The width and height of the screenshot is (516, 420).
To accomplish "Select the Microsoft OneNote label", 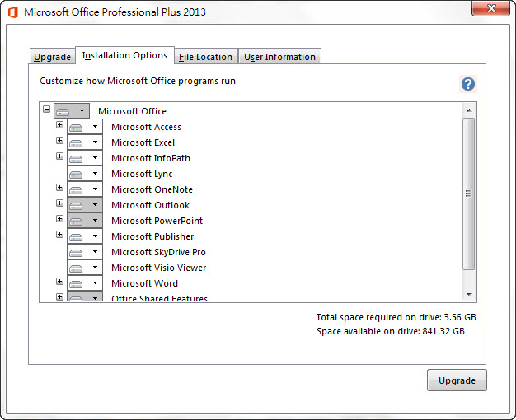I will click(x=152, y=189).
